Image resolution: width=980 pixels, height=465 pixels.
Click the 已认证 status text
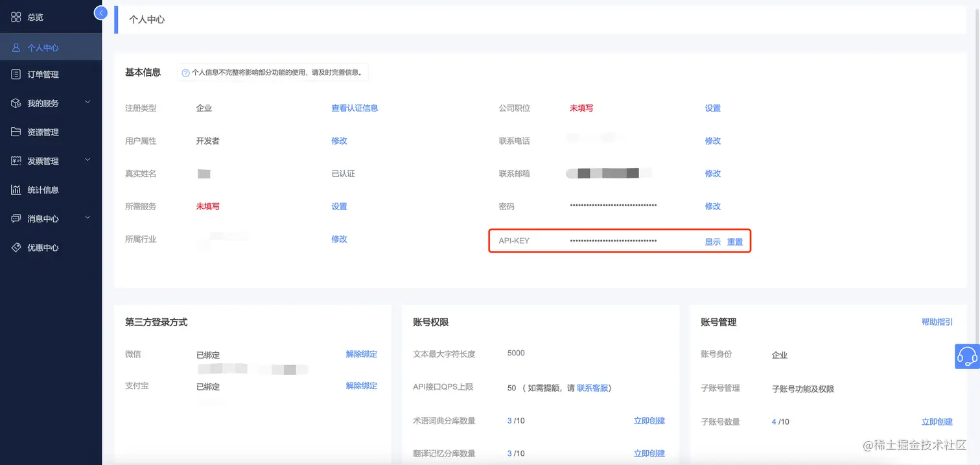click(344, 174)
